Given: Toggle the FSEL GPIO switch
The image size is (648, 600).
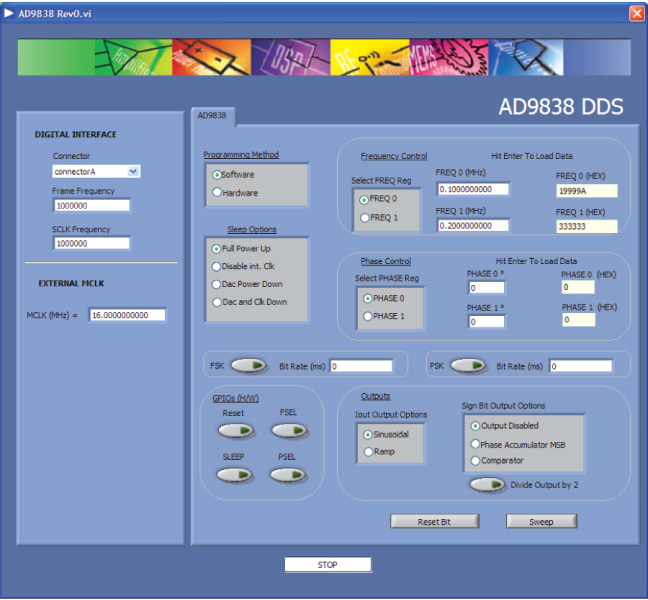Looking at the screenshot, I should 287,430.
